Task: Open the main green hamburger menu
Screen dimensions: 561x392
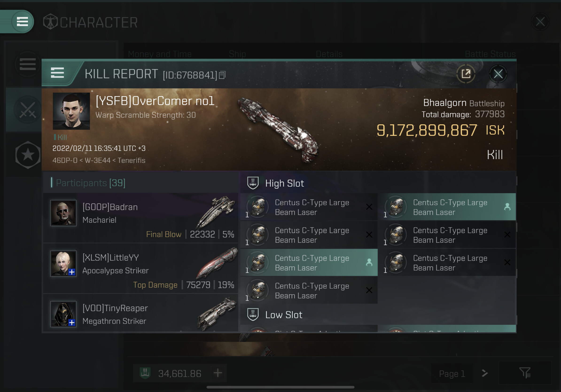Action: [x=22, y=22]
